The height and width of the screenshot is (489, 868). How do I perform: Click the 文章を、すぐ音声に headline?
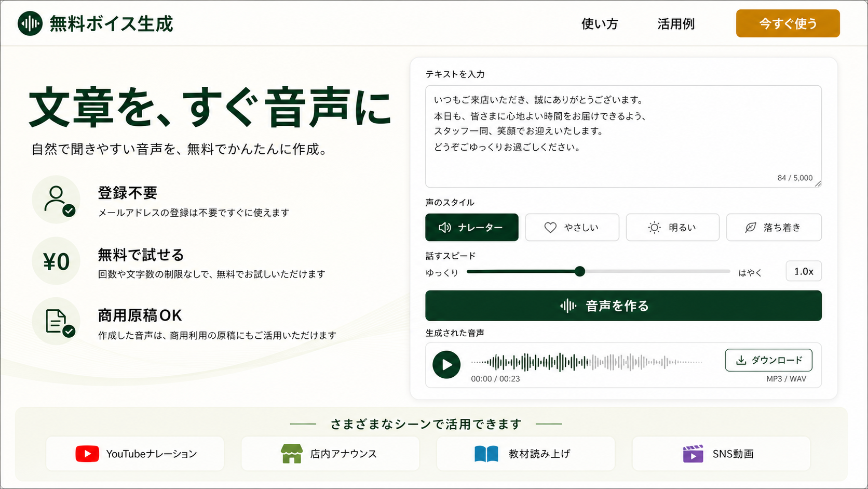coord(210,108)
